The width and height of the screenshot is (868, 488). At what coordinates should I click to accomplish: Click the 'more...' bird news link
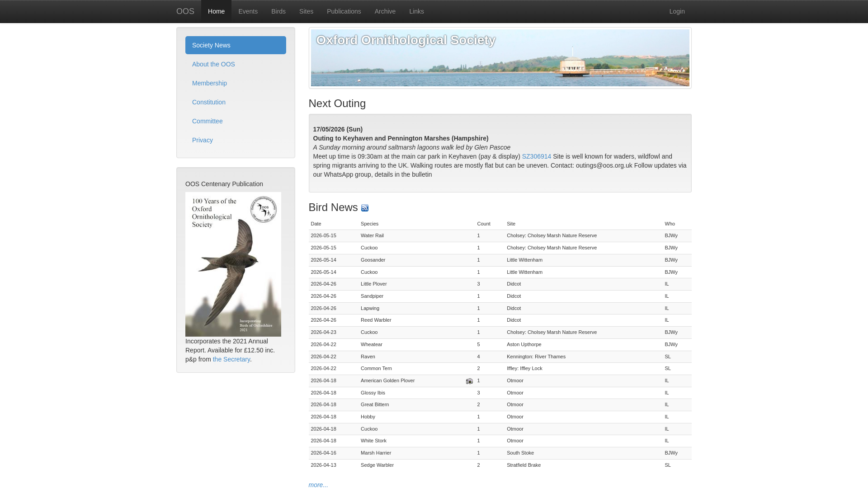(318, 485)
